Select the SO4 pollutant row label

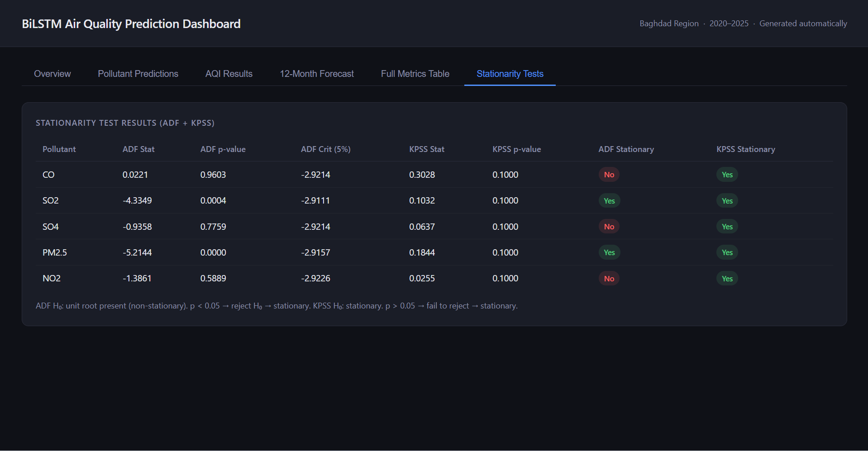coord(51,227)
